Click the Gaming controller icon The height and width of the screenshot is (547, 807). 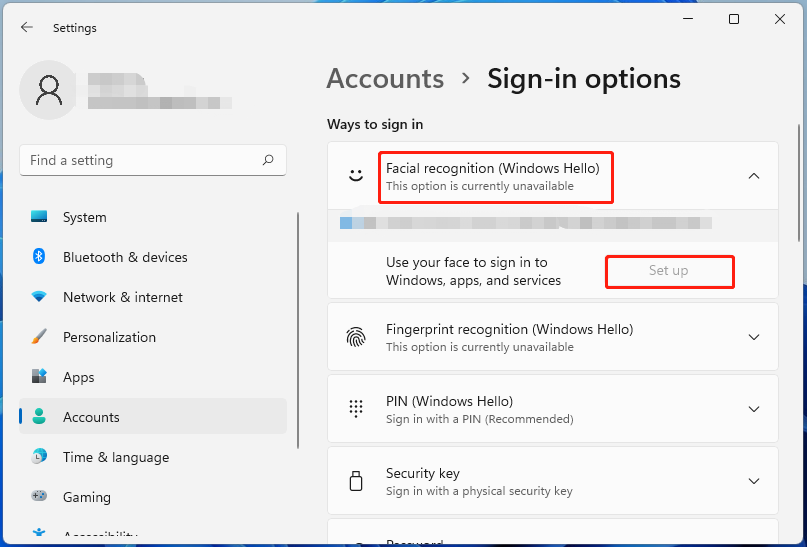click(39, 496)
